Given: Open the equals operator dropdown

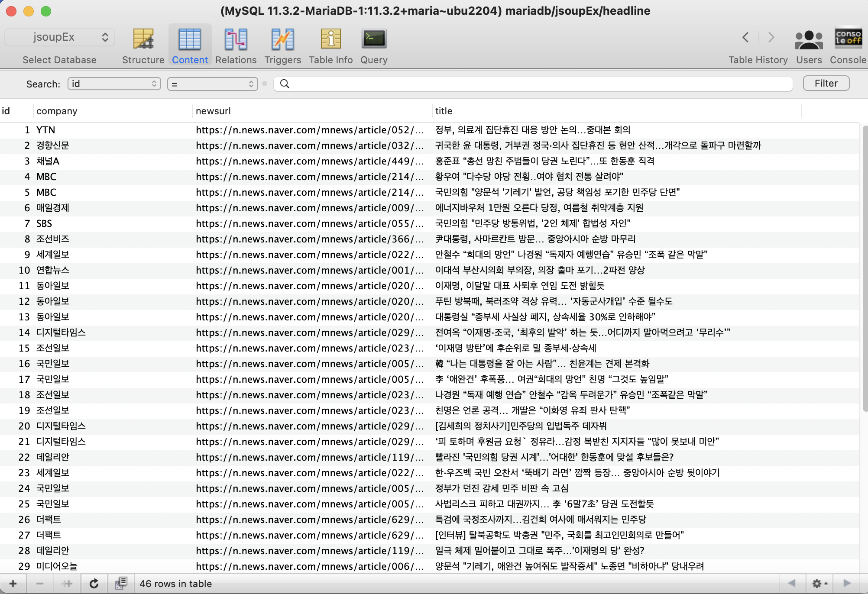Looking at the screenshot, I should pyautogui.click(x=212, y=84).
